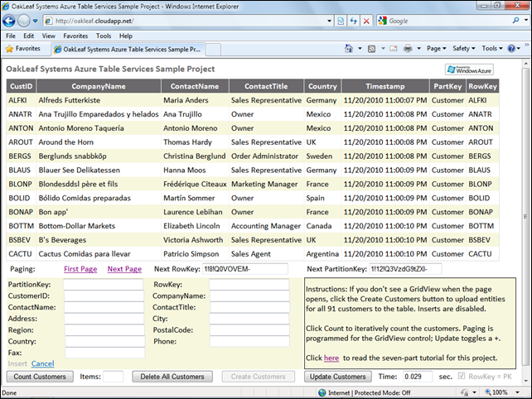Click the Items count field
532x399 pixels.
pos(114,377)
